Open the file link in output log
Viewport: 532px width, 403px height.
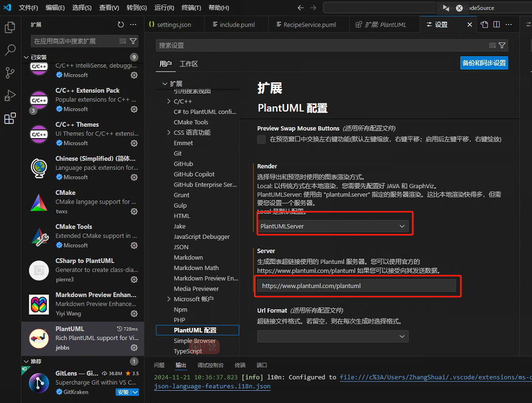pyautogui.click(x=436, y=377)
